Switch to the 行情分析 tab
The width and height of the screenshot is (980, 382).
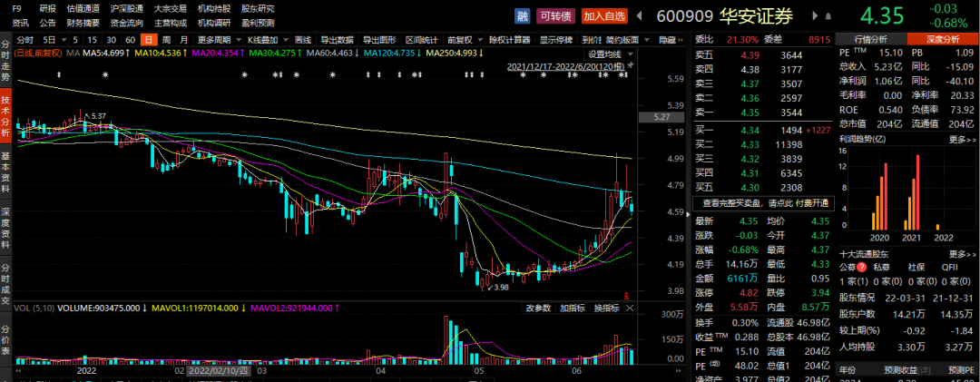870,39
